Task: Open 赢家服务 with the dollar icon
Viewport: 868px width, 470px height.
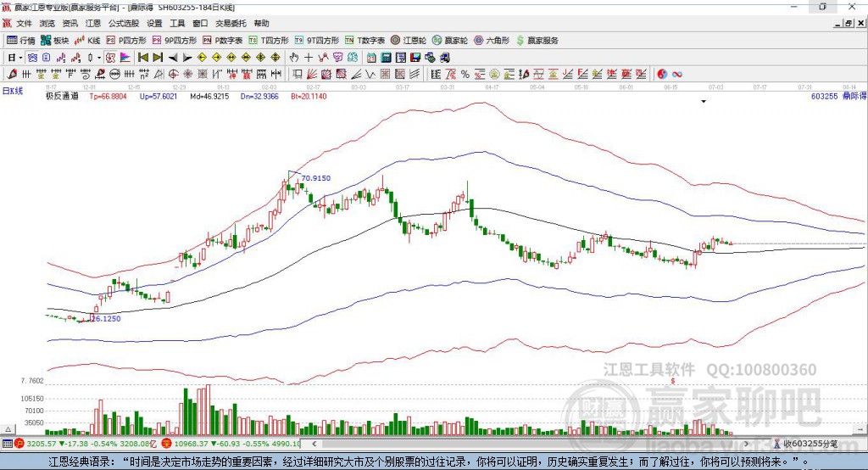Action: 537,41
